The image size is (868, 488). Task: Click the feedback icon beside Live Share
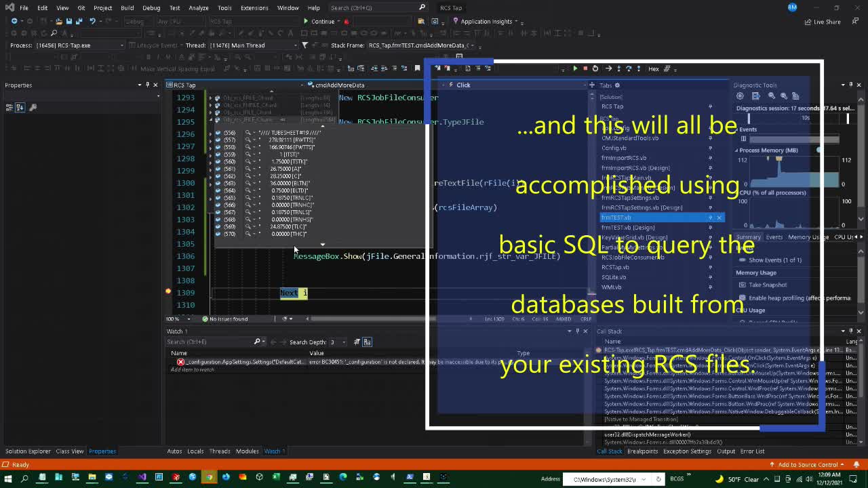(x=856, y=22)
